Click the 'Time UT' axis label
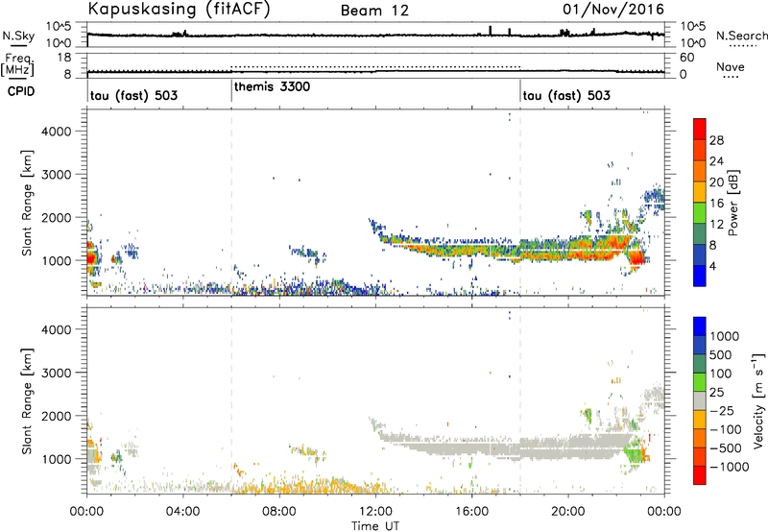This screenshot has width=768, height=532. 375,526
